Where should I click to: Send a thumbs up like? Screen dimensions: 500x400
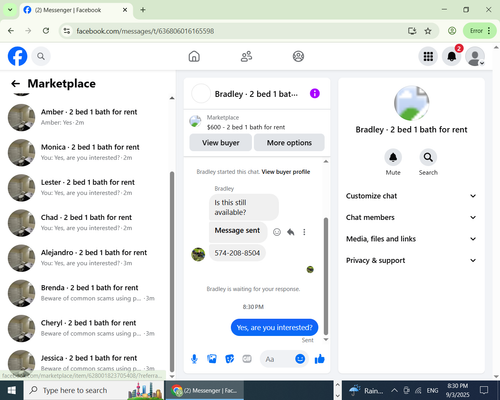click(x=319, y=359)
